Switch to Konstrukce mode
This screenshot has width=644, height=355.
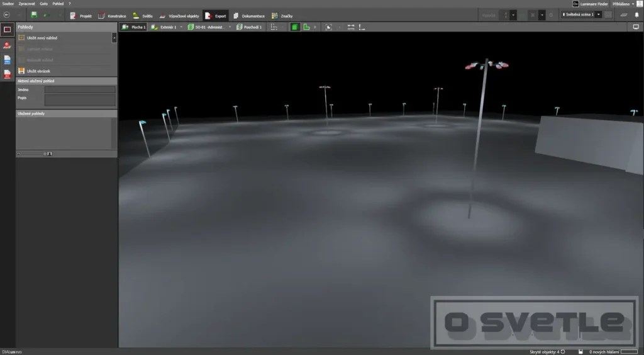(x=112, y=16)
